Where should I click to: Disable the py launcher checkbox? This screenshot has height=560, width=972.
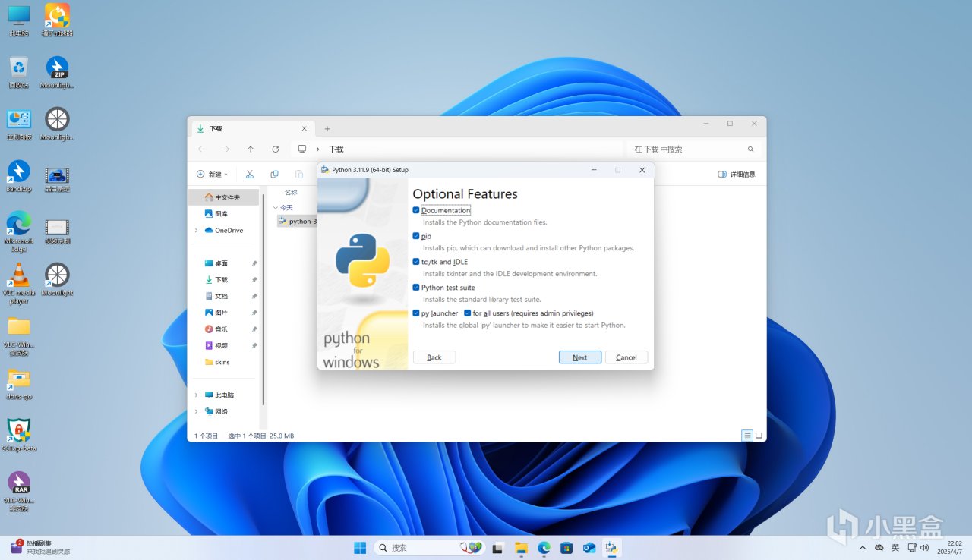[416, 313]
